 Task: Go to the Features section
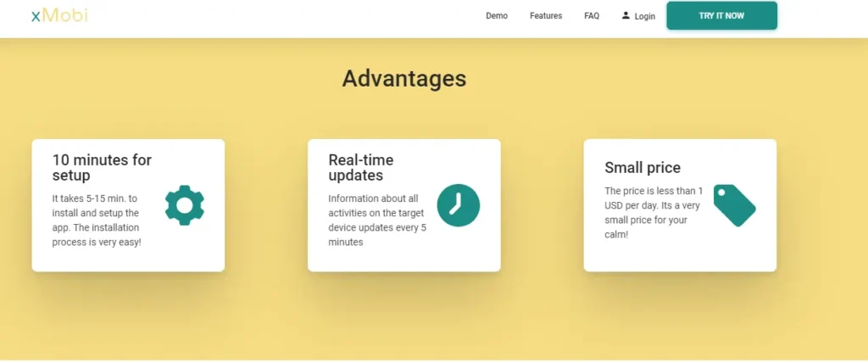(546, 16)
